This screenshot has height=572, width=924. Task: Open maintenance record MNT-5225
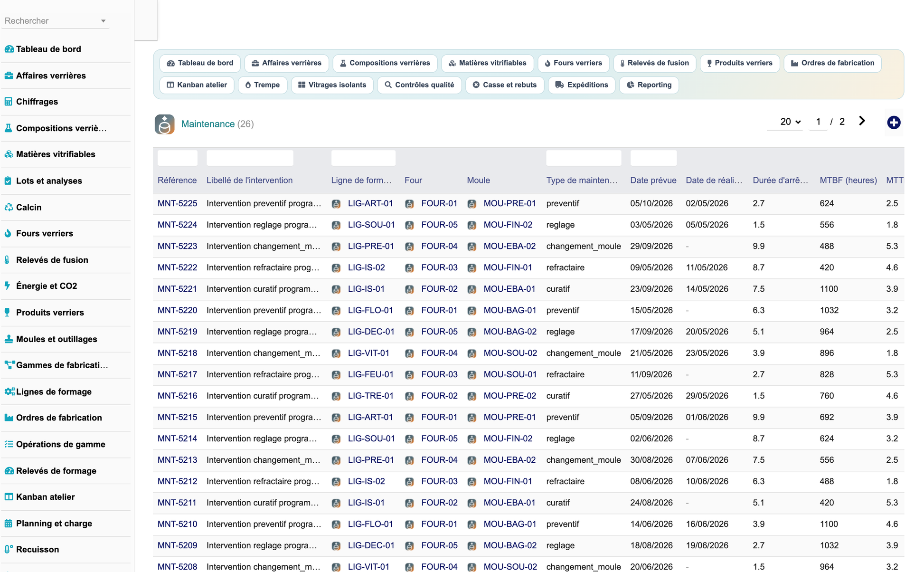pos(177,203)
